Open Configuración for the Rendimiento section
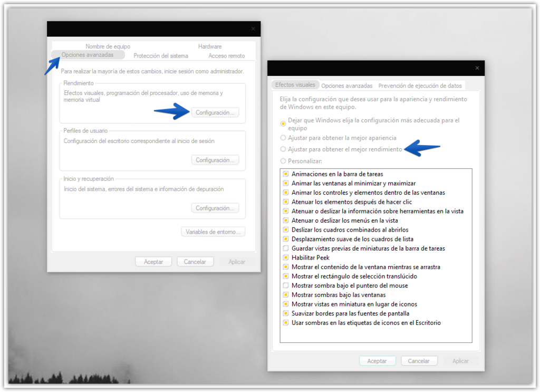Screen dimensions: 540x392 click(x=215, y=112)
